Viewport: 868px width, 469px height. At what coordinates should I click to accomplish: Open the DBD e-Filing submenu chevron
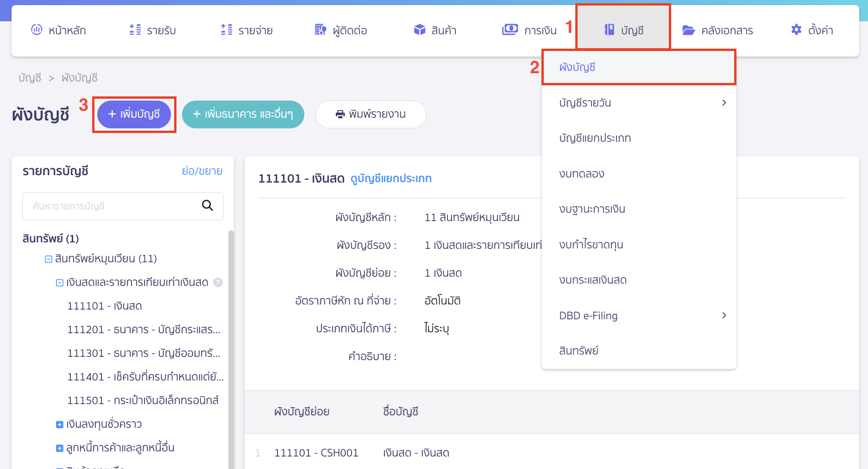724,315
